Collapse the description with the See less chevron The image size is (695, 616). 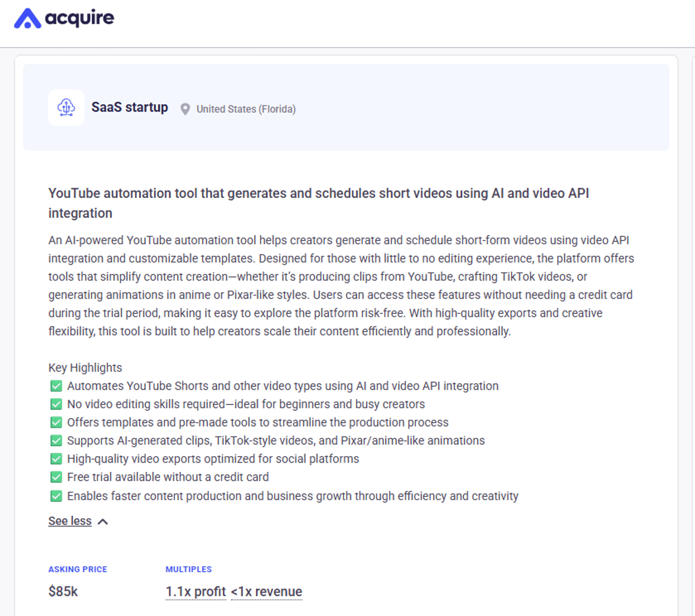[x=103, y=520]
